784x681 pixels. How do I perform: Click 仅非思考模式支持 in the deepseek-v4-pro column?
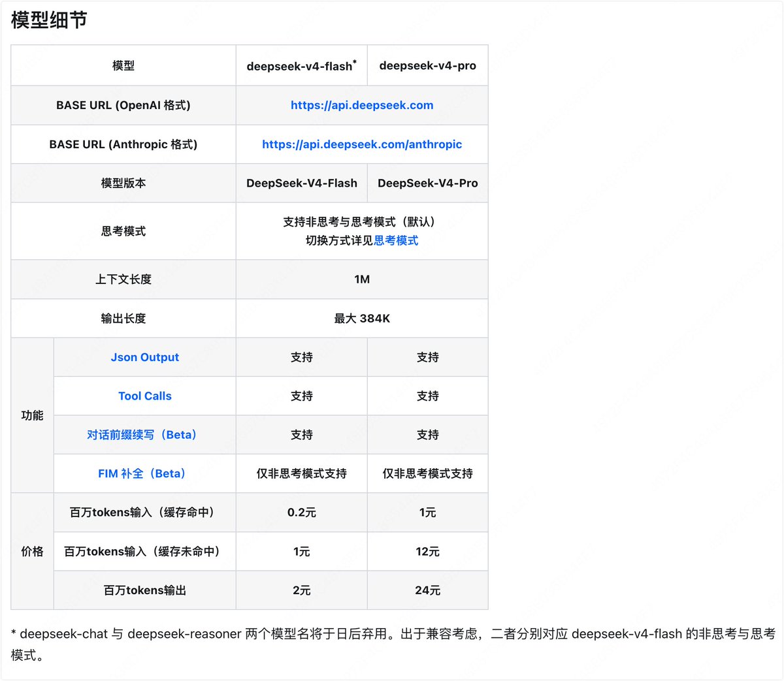pyautogui.click(x=428, y=473)
